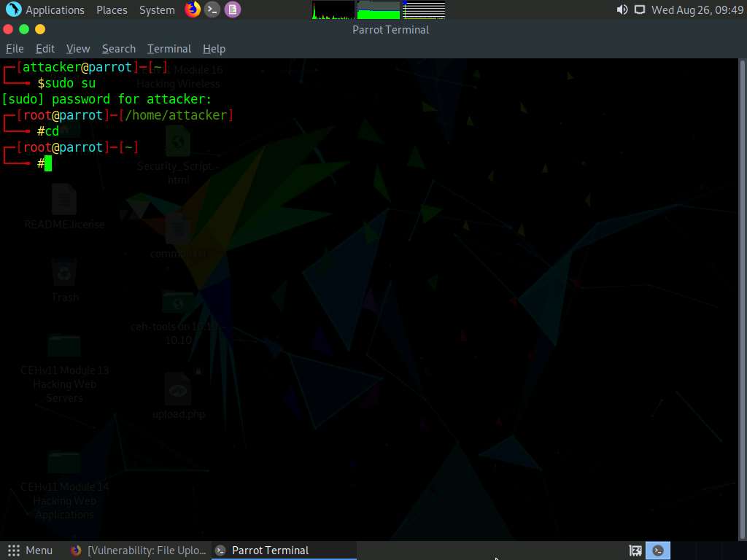Click the Menu button in the taskbar
Viewport: 747px width, 560px height.
31,550
